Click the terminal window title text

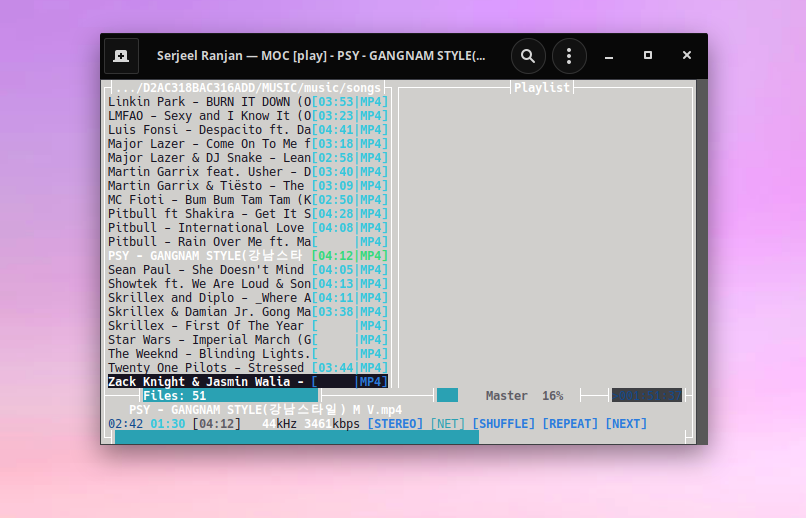coord(321,56)
